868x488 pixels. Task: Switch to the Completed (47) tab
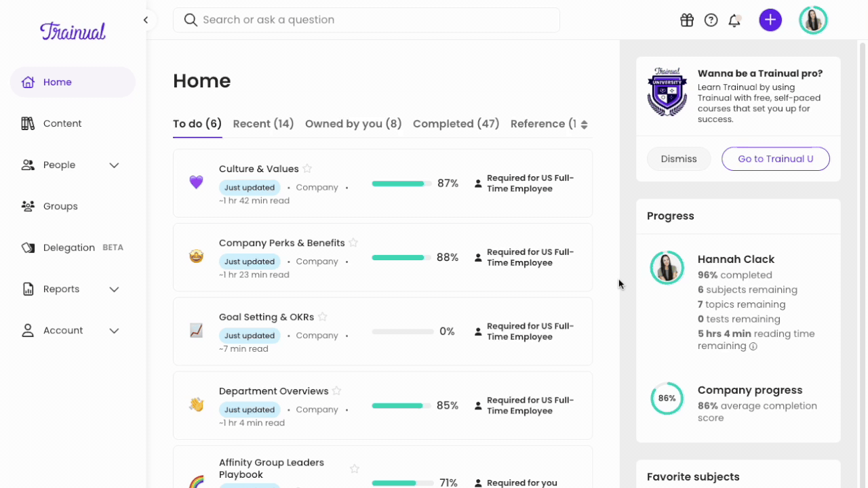(456, 123)
